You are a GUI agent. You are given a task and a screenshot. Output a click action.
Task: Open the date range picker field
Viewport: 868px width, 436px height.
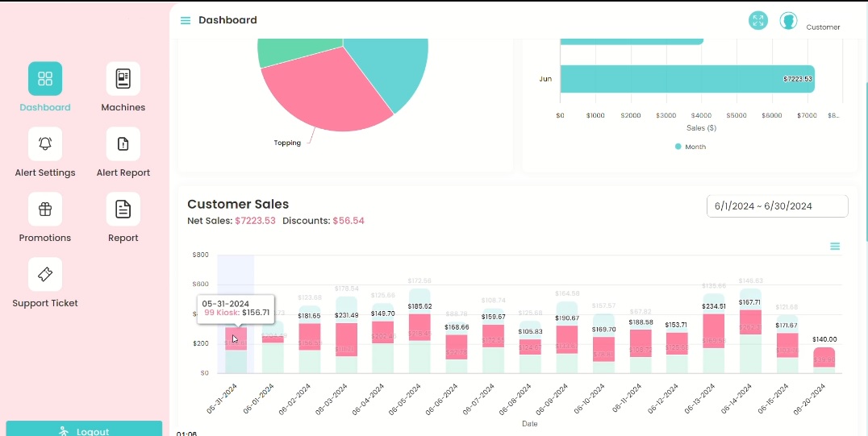(x=777, y=206)
